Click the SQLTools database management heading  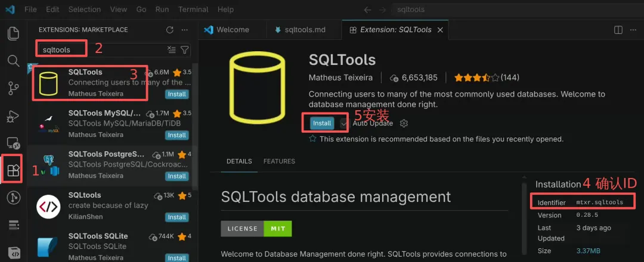tap(336, 197)
